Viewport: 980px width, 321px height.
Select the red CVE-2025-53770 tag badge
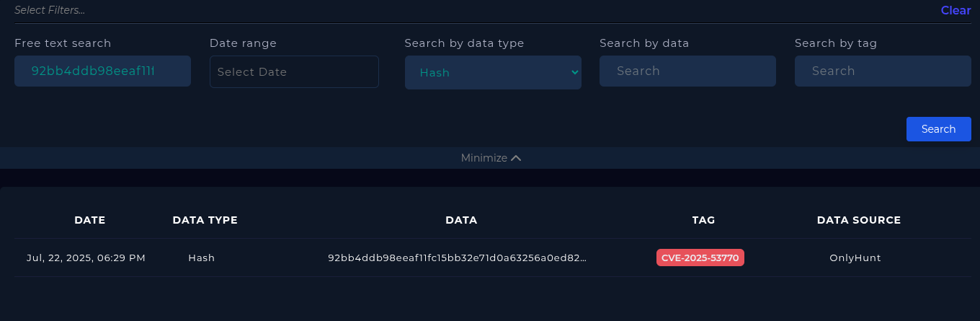point(700,258)
